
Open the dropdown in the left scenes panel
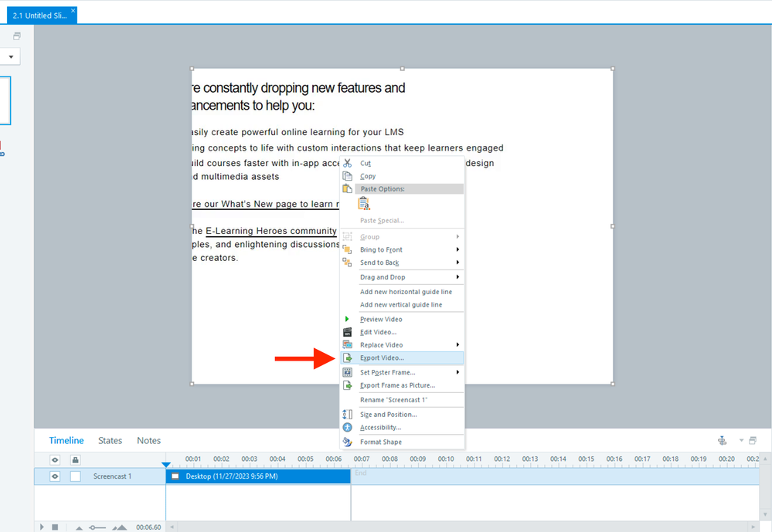click(10, 56)
